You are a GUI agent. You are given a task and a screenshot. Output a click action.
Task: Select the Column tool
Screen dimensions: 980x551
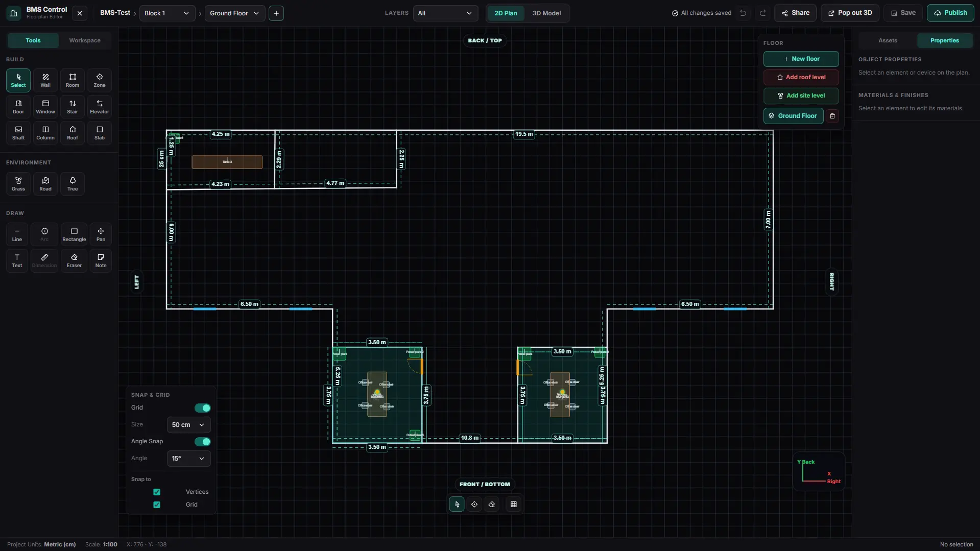click(45, 133)
